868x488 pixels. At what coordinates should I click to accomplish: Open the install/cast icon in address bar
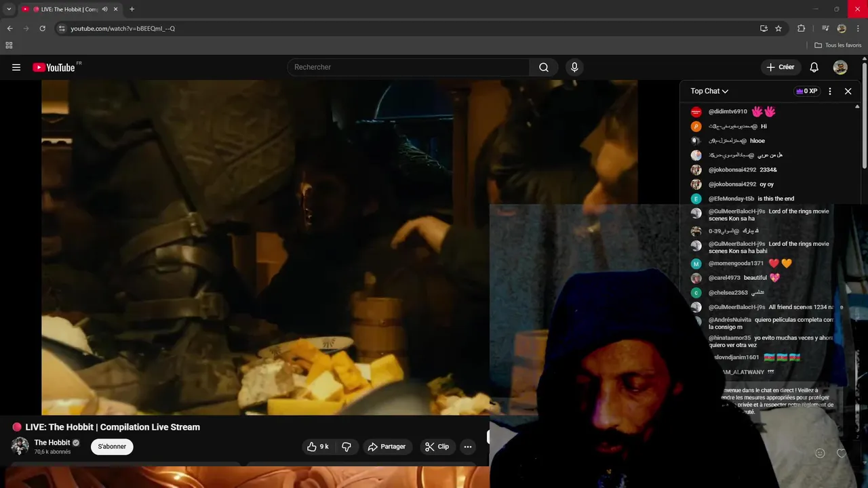coord(764,28)
